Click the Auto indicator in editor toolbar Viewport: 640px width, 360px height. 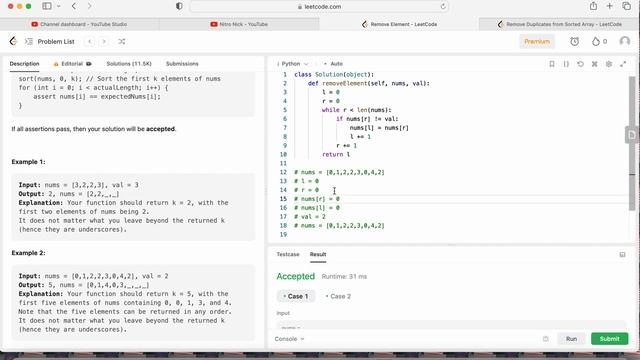point(333,64)
